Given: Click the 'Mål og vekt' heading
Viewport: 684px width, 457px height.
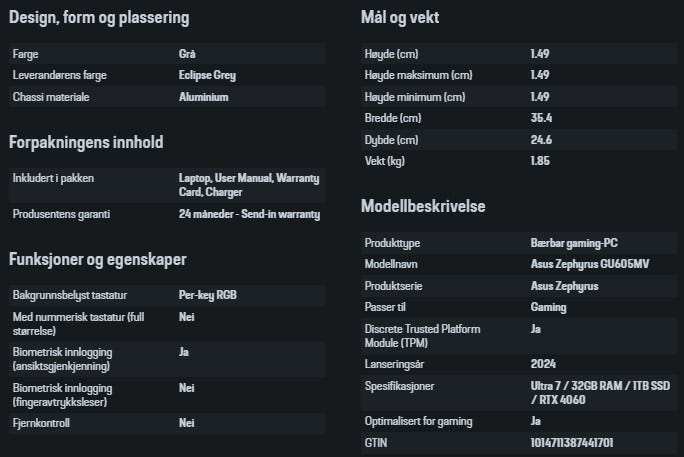Looking at the screenshot, I should 400,18.
